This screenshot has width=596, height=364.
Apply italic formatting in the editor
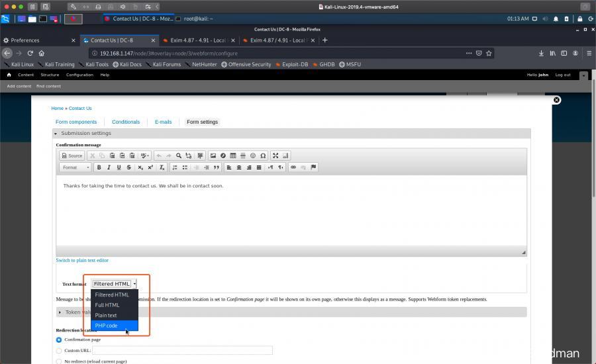click(109, 167)
